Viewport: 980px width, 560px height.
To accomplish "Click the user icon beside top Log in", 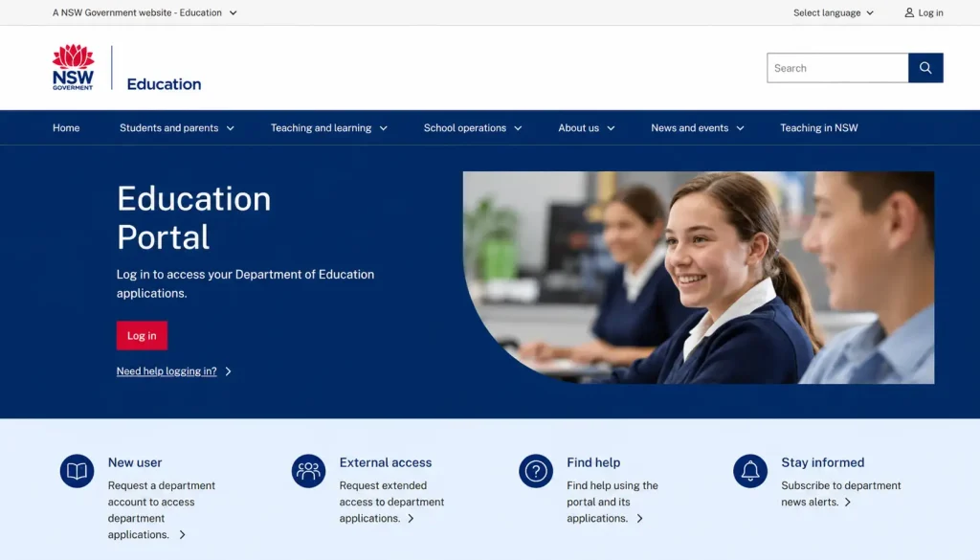I will pos(909,12).
